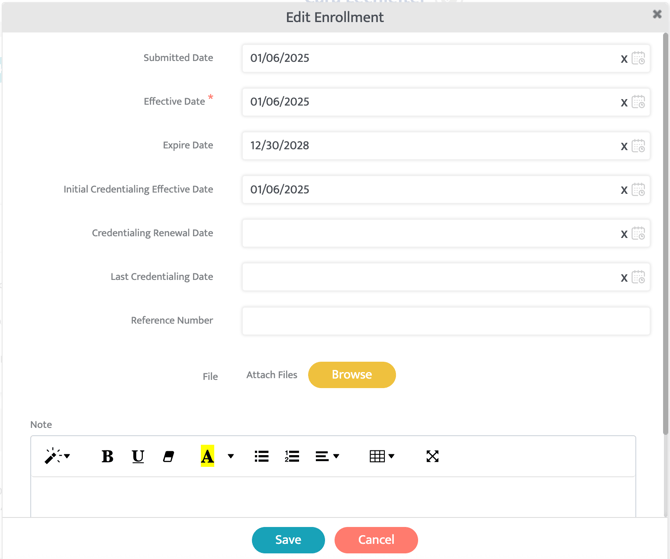Viewport: 670px width, 559px height.
Task: Click the eraser remove-formatting icon
Action: (x=168, y=456)
